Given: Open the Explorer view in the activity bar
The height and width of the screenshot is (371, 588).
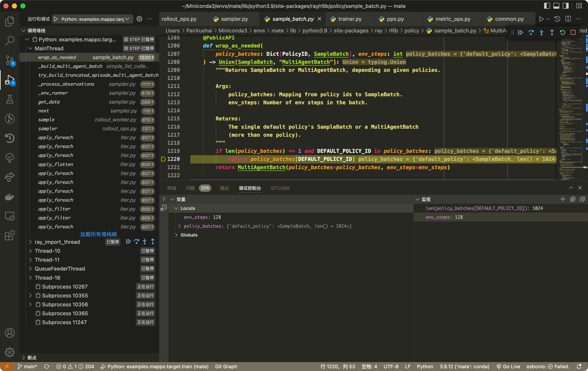Looking at the screenshot, I should [x=10, y=21].
